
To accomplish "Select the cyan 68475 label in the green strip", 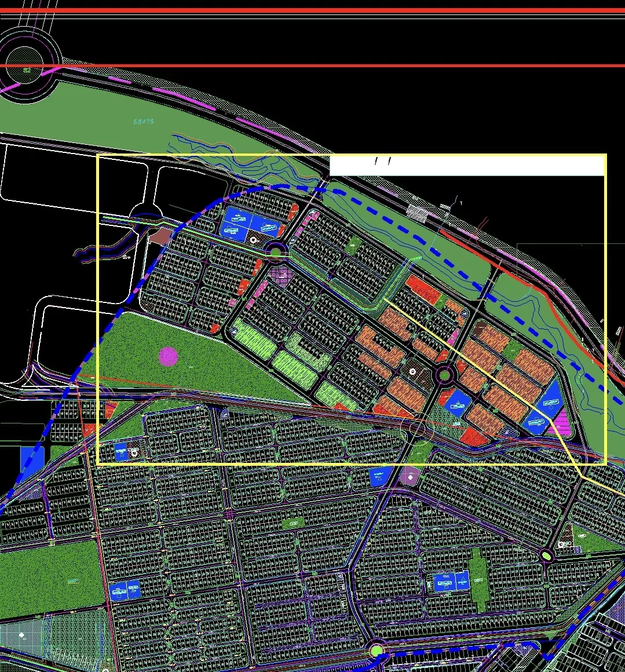I will point(143,122).
